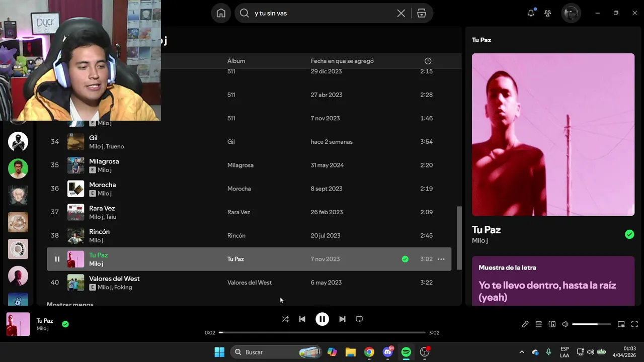Open sidebar item with black white figure
The height and width of the screenshot is (362, 644).
click(x=18, y=142)
